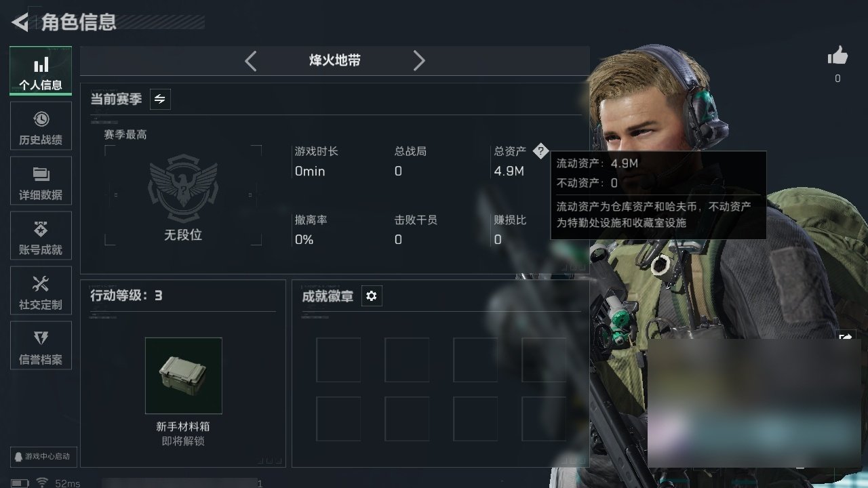Switch to previous mode with left chevron
The image size is (868, 488).
coord(251,61)
